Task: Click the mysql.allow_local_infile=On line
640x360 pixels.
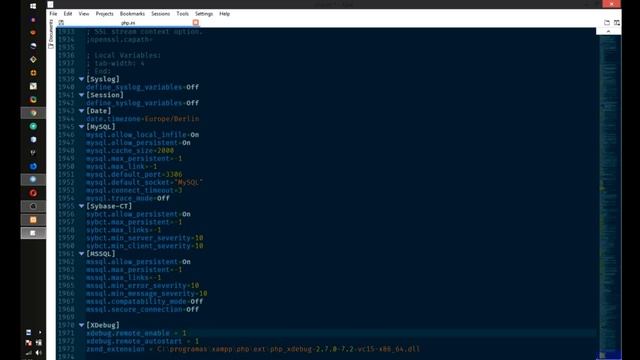Action: click(142, 135)
